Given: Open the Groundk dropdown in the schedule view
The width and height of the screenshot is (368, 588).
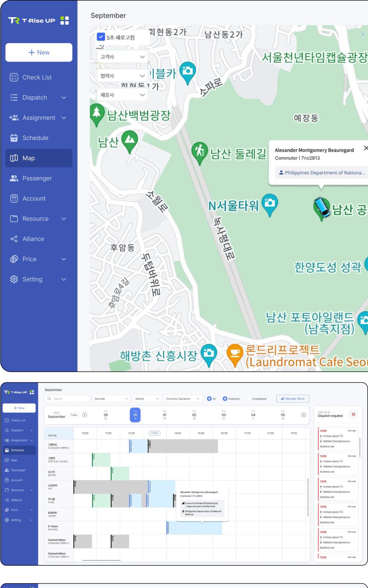Looking at the screenshot, I should 111,399.
